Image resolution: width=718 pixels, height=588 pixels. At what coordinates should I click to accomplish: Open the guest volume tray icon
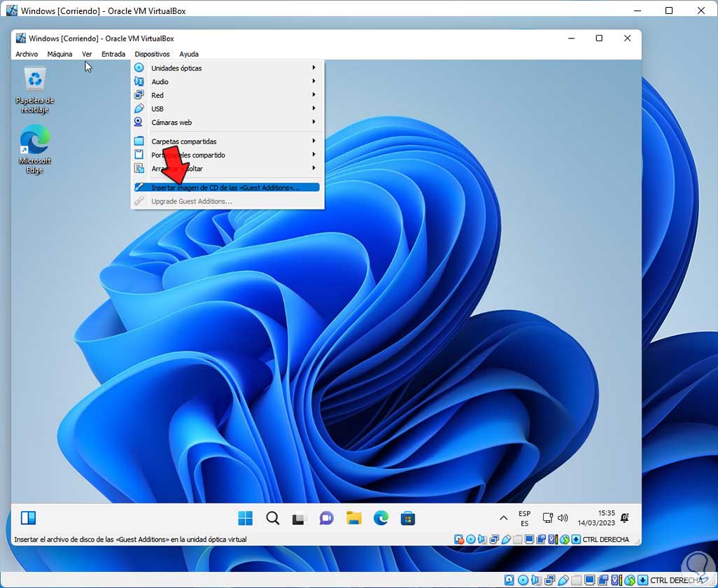coord(563,518)
